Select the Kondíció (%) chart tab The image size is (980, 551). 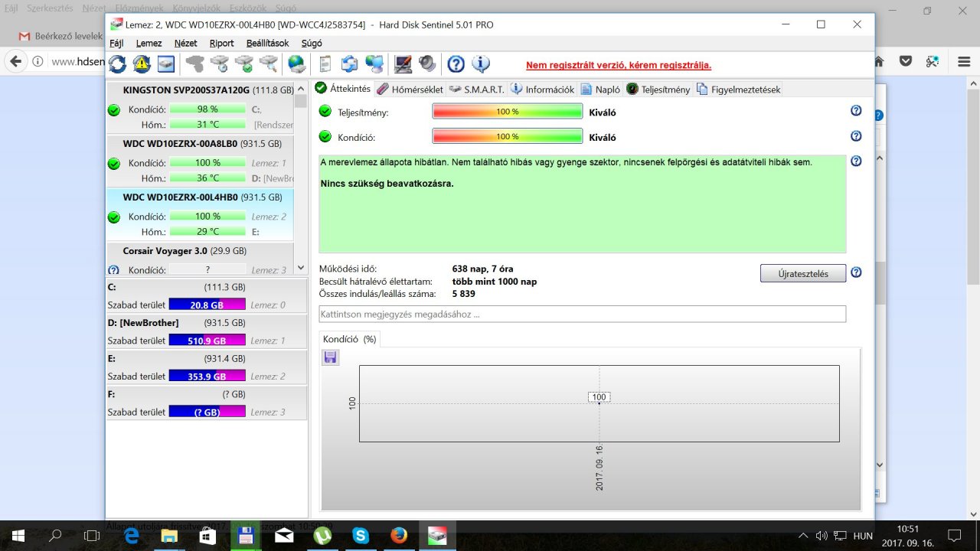(349, 339)
